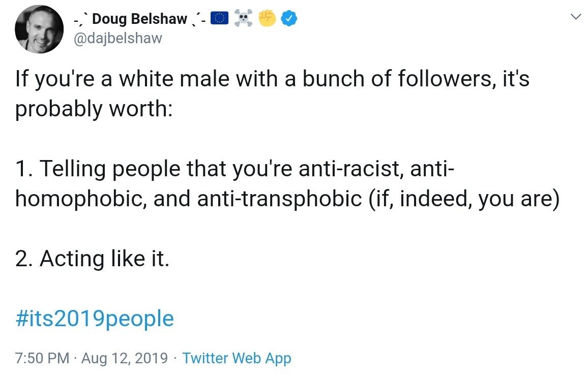The height and width of the screenshot is (377, 588).
Task: Click the Twitter Web App source link
Action: tap(236, 358)
